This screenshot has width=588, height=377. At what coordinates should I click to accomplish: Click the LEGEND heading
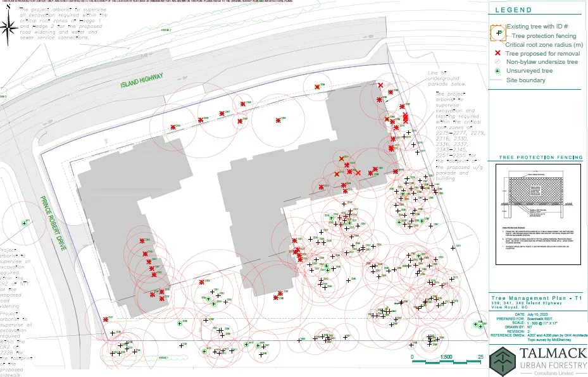pyautogui.click(x=513, y=10)
